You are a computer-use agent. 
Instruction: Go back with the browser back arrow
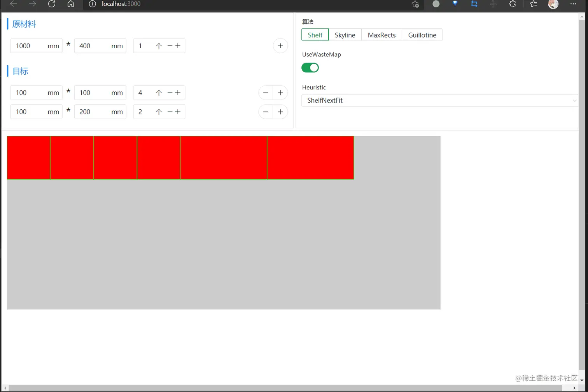14,4
